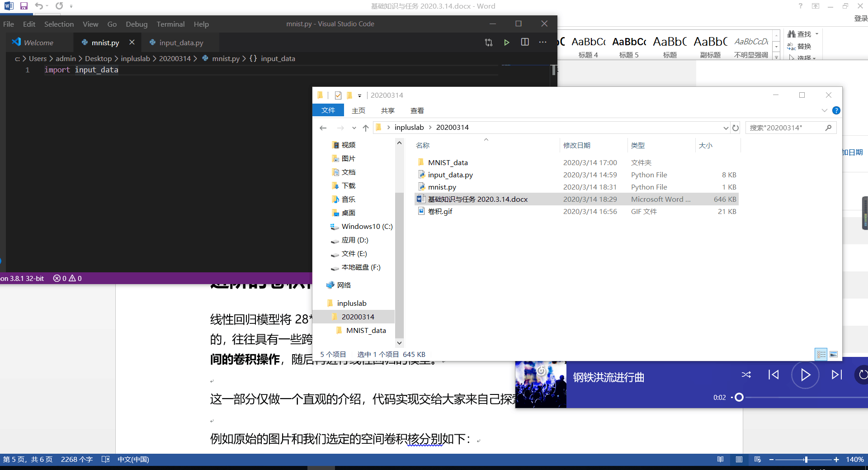Skip to previous track in music player
The height and width of the screenshot is (470, 868).
774,375
